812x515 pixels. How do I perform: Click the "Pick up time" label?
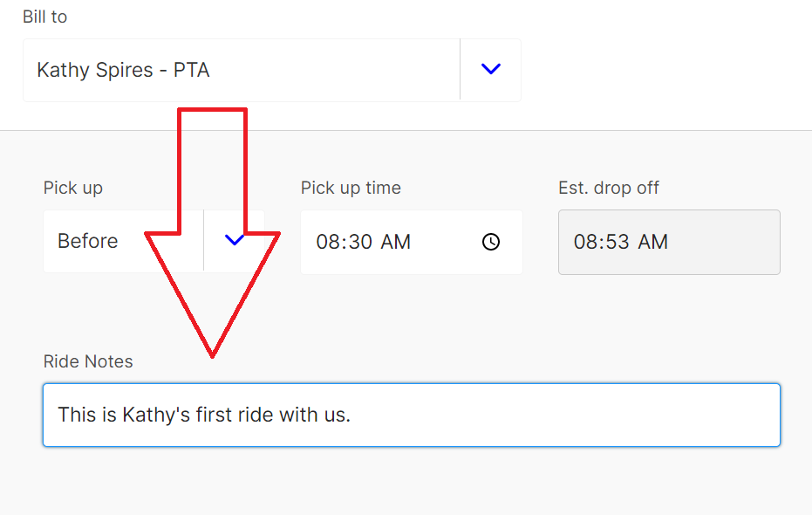point(351,188)
